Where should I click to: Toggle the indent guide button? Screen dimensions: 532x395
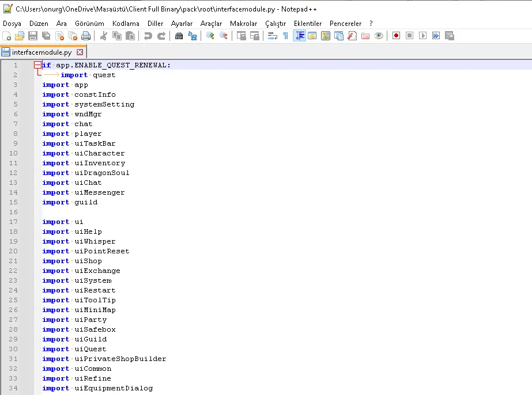pos(299,36)
